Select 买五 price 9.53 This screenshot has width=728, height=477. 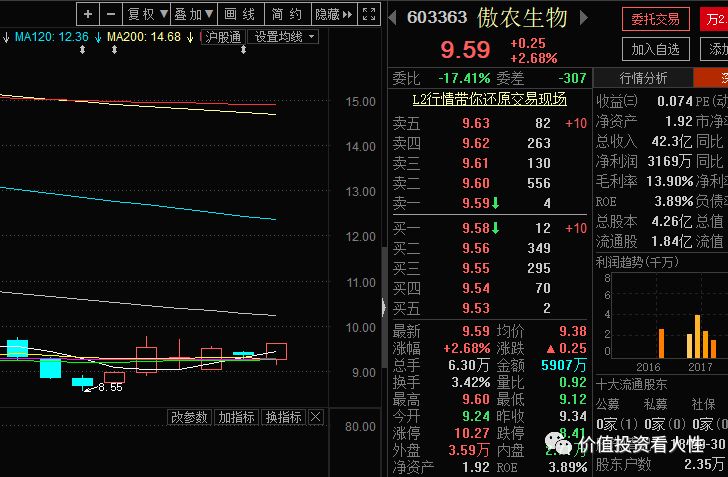tap(475, 308)
